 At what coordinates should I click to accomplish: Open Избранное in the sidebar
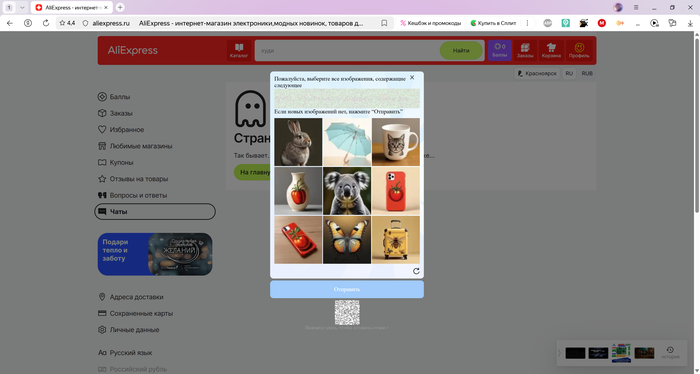pyautogui.click(x=121, y=129)
